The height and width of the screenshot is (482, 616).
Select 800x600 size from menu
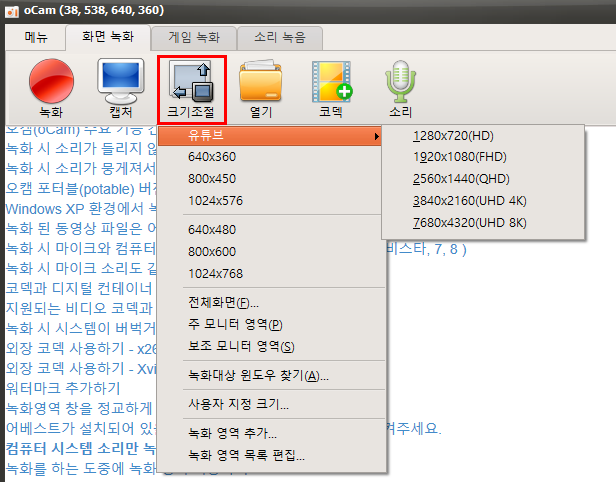pyautogui.click(x=270, y=251)
